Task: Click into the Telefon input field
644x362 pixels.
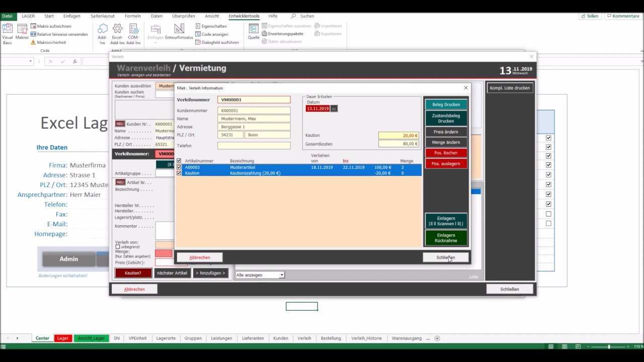Action: 254,146
